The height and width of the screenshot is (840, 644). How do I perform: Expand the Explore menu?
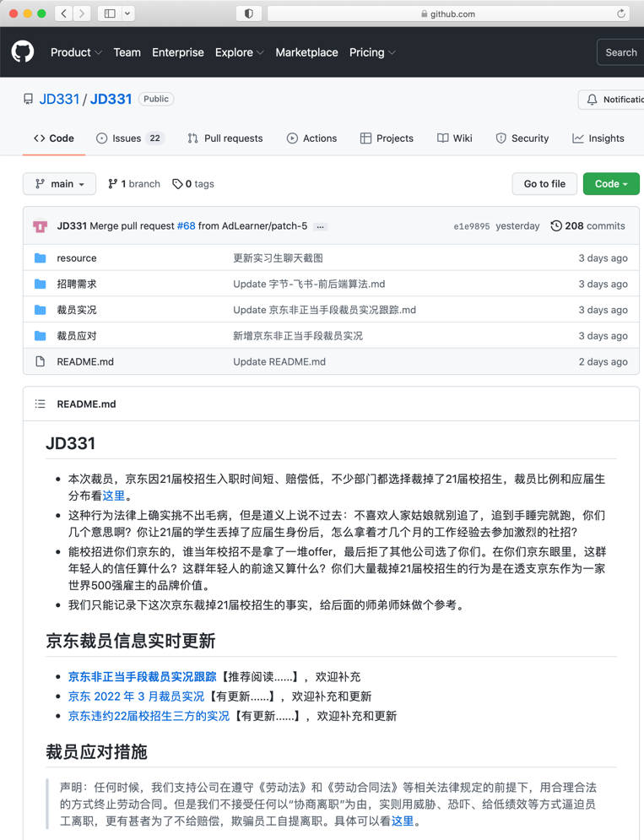(240, 52)
